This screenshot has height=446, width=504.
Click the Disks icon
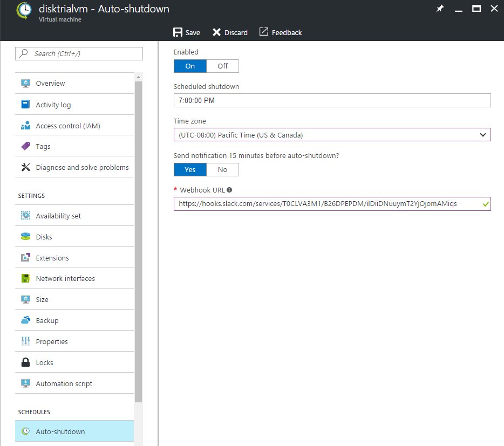point(25,237)
